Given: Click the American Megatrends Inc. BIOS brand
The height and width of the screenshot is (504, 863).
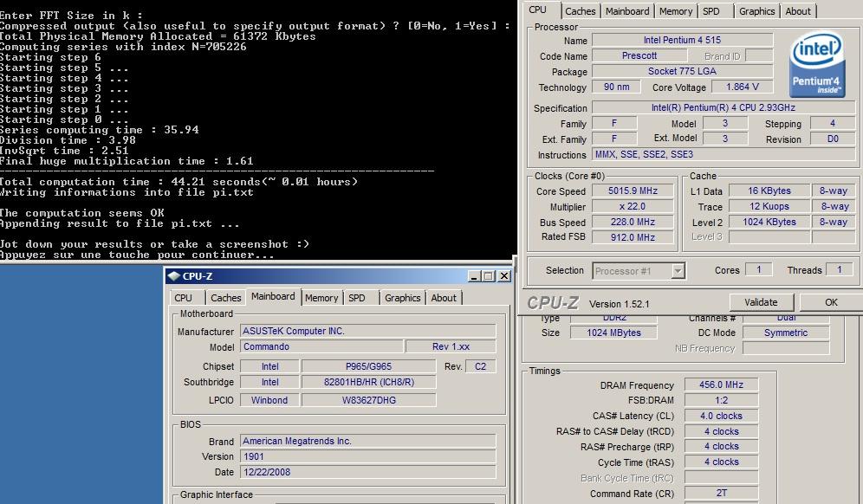Looking at the screenshot, I should point(368,442).
